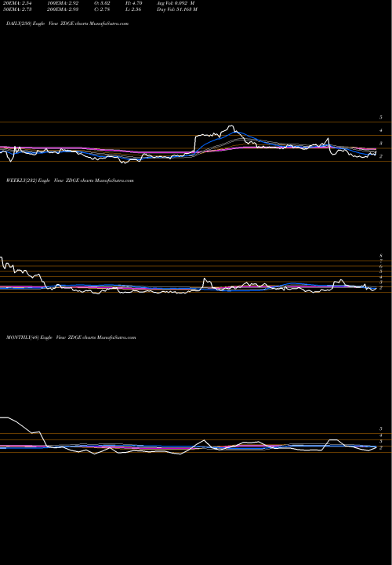The height and width of the screenshot is (565, 392).
Task: Click the open price O: 3.02
Action: (x=102, y=3)
